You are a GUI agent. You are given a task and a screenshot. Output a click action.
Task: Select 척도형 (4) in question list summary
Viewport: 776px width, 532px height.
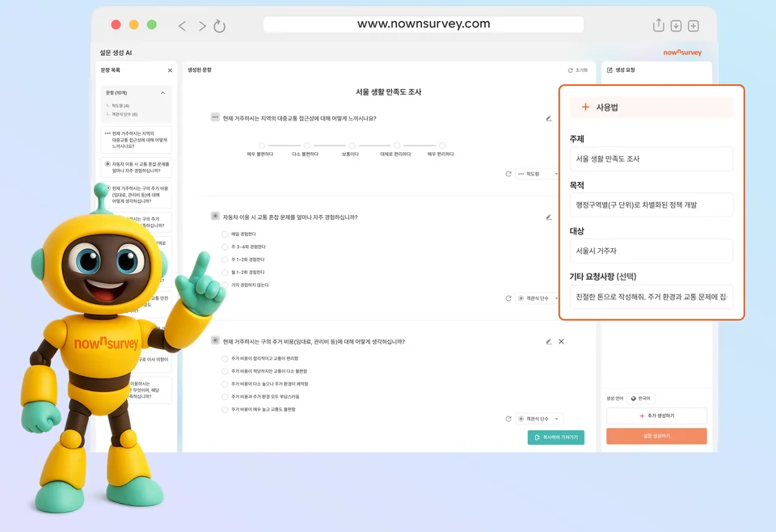120,105
